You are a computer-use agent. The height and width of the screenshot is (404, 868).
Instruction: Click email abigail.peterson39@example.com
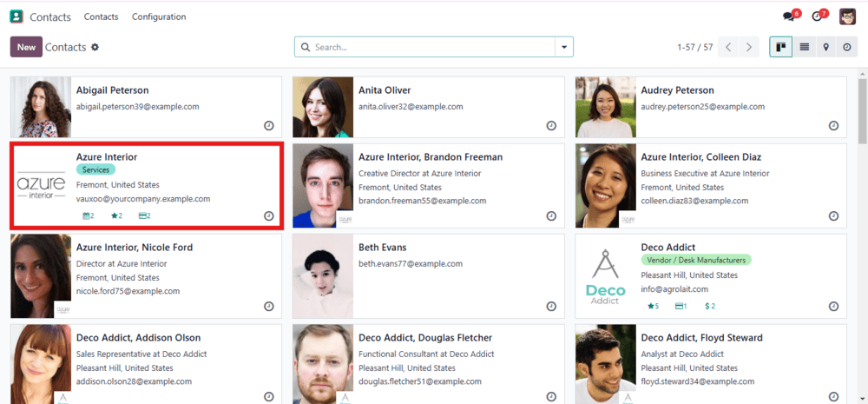(x=138, y=106)
